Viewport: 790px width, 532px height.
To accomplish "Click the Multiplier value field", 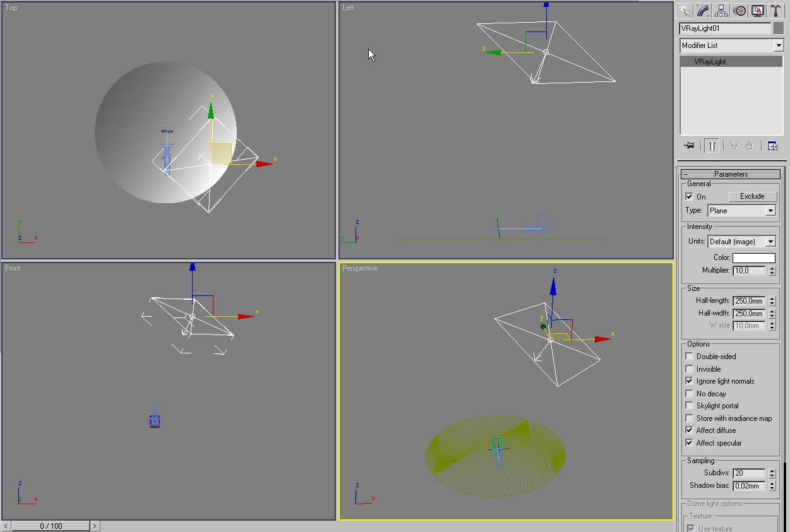I will [748, 271].
